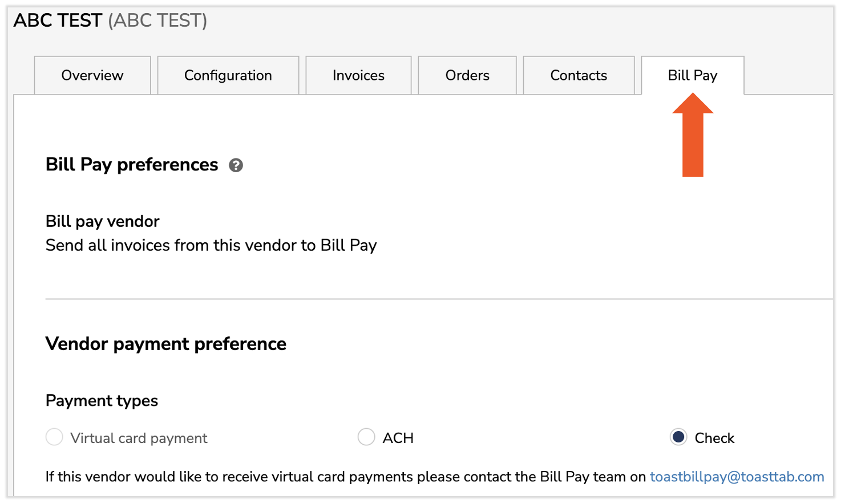Click the Vendor payment preference heading
The height and width of the screenshot is (504, 841).
pos(166,344)
